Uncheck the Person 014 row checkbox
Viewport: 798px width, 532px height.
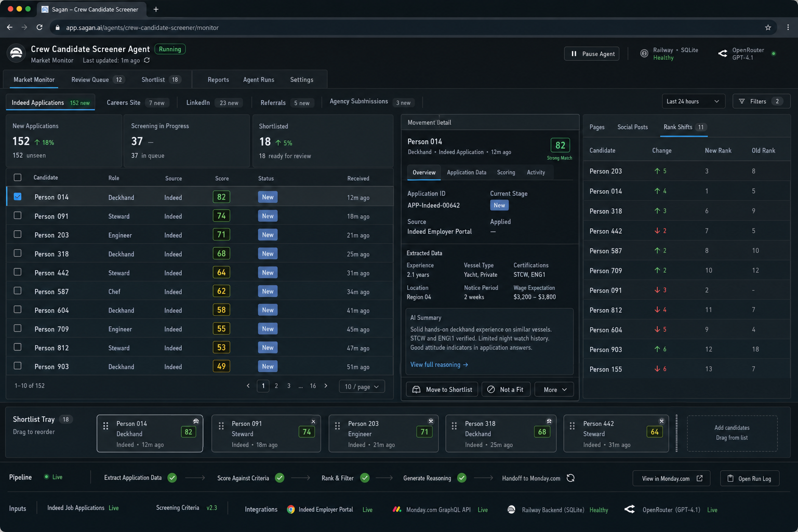(x=18, y=197)
